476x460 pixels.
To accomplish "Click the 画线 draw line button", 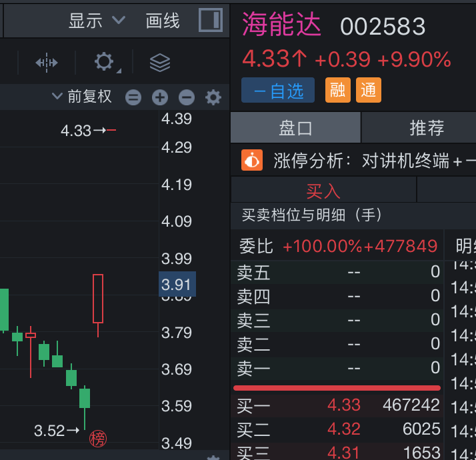I will click(163, 21).
